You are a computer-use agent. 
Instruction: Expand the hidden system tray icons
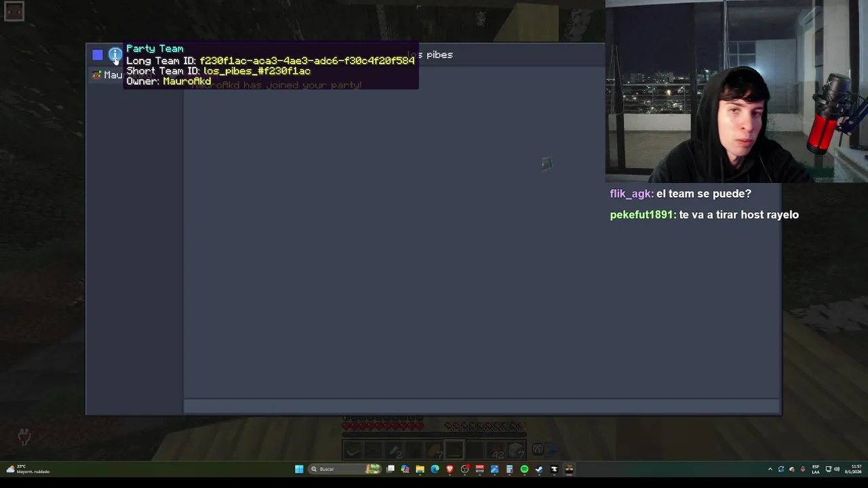point(770,469)
